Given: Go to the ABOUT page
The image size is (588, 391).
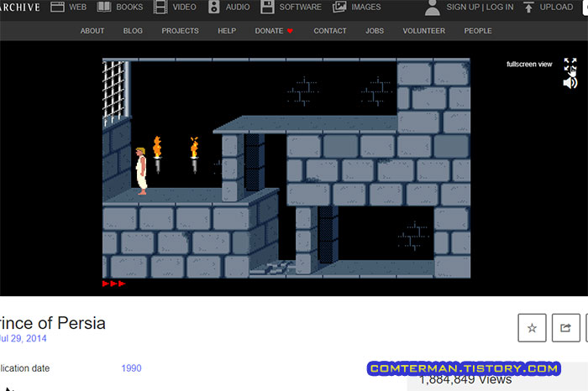Looking at the screenshot, I should pyautogui.click(x=92, y=31).
